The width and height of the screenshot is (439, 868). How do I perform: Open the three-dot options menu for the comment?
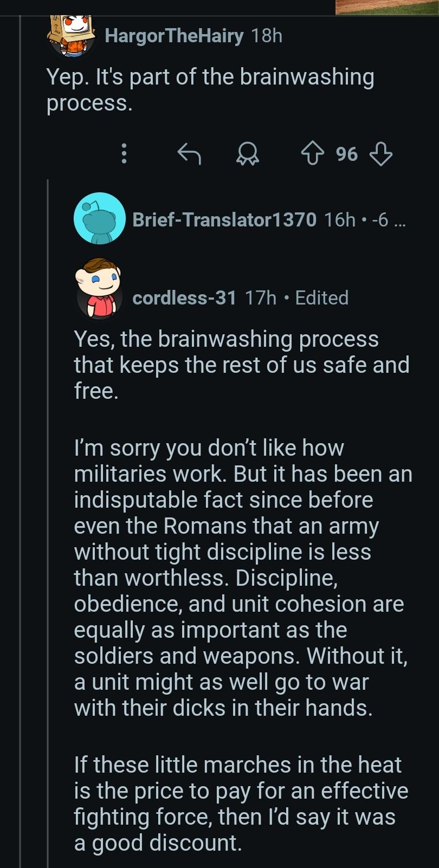[x=124, y=154]
